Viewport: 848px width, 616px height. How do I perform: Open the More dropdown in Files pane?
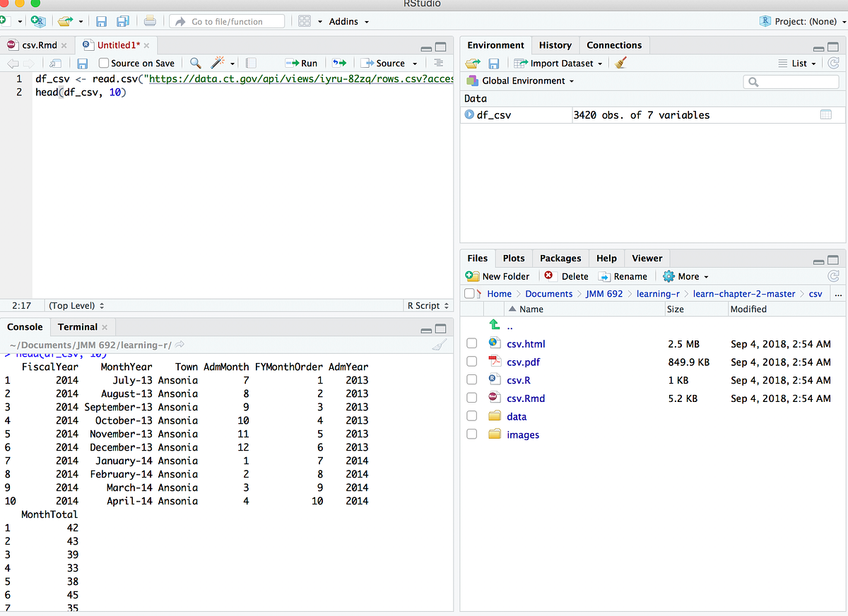point(685,276)
